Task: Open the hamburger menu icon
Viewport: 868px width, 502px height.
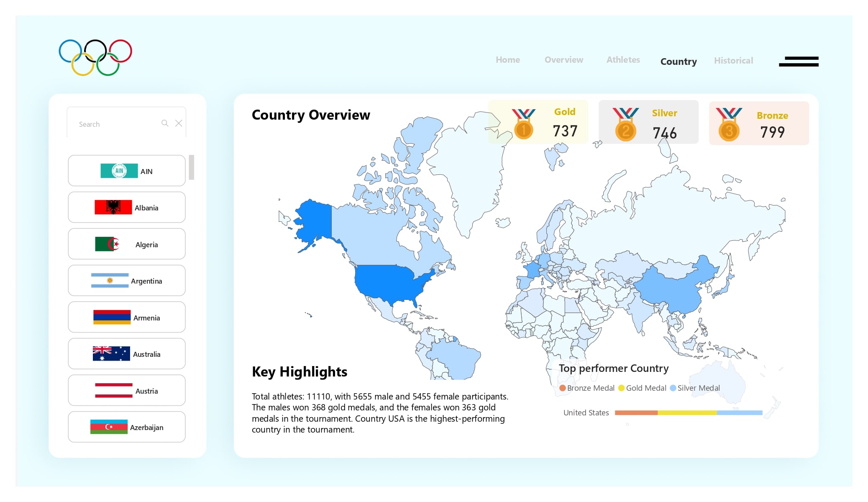Action: (x=798, y=61)
